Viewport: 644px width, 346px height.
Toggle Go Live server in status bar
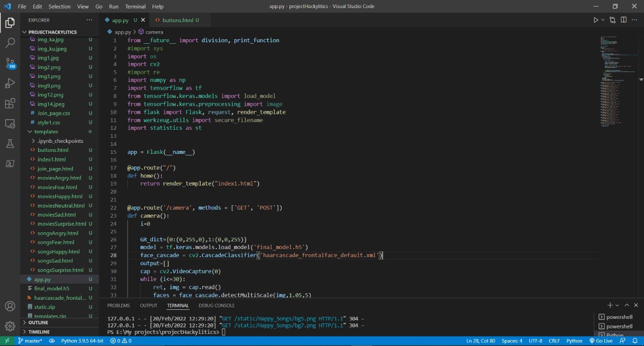point(601,341)
